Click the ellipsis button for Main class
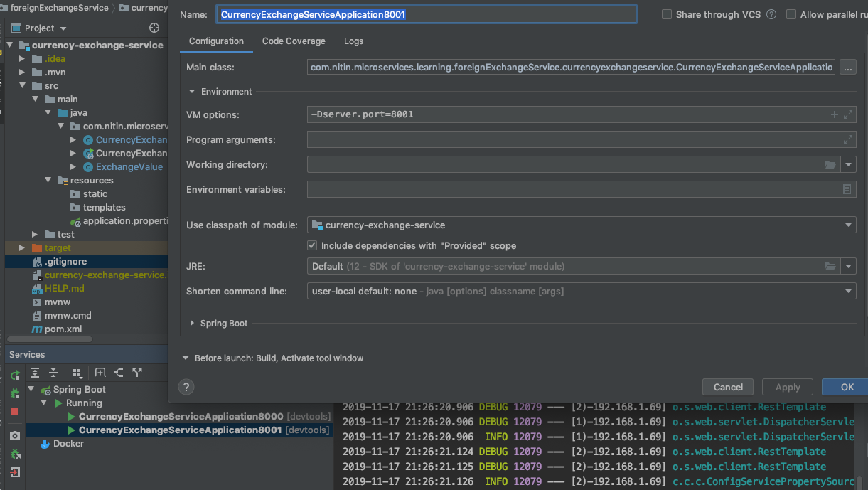The height and width of the screenshot is (490, 868). pyautogui.click(x=847, y=67)
